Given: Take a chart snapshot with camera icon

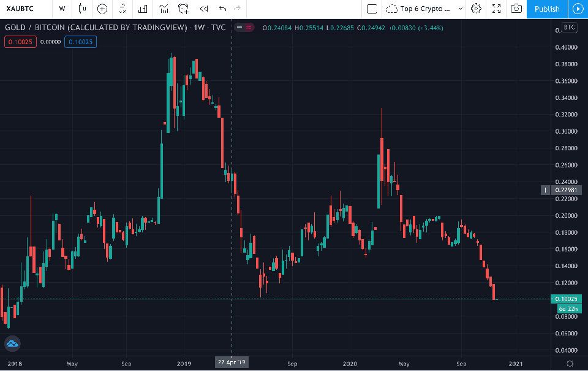Looking at the screenshot, I should (x=516, y=9).
